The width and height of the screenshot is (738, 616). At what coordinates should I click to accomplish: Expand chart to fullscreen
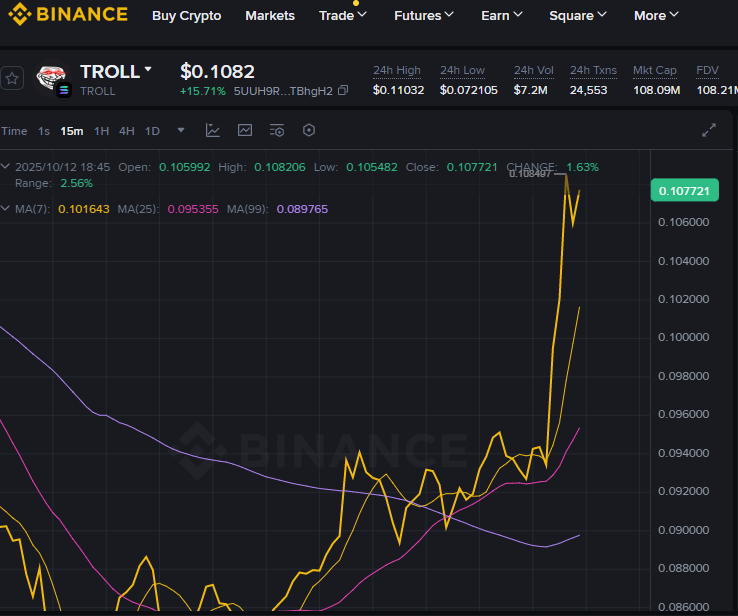[709, 130]
